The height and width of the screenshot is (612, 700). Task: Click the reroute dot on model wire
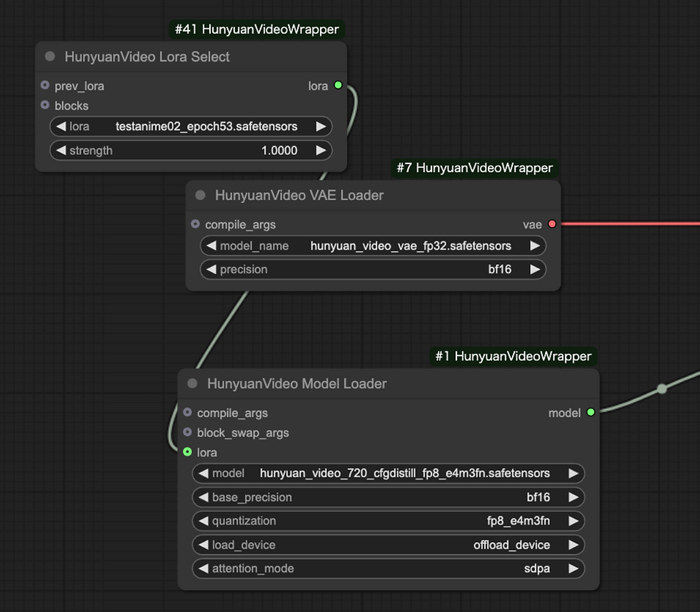click(662, 388)
